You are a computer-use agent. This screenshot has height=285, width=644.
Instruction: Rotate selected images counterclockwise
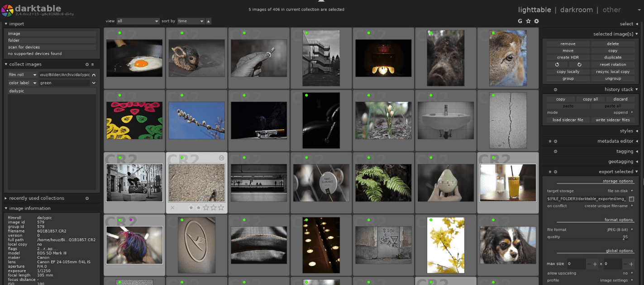(x=558, y=65)
